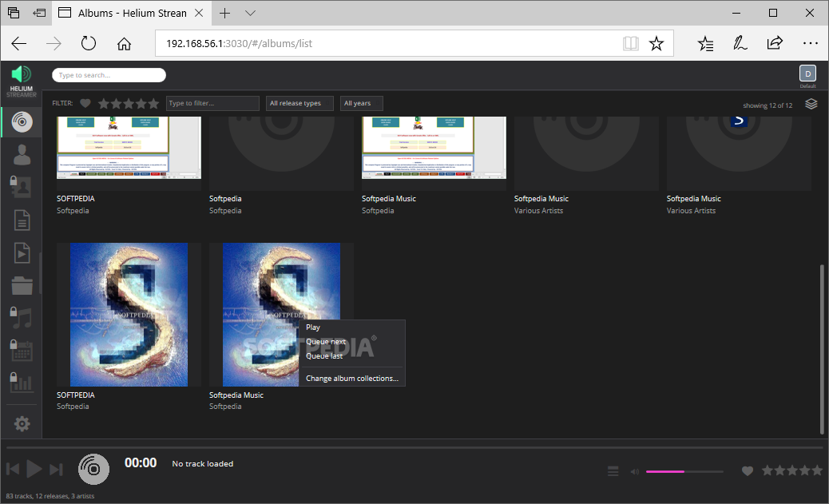The image size is (829, 504).
Task: Add page to favourites with star icon
Action: [x=656, y=43]
